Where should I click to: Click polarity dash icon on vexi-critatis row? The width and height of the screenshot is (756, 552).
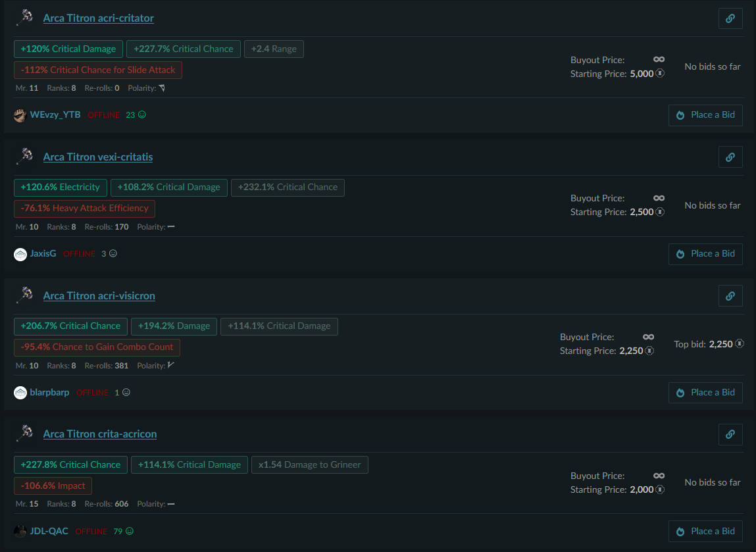tap(171, 226)
